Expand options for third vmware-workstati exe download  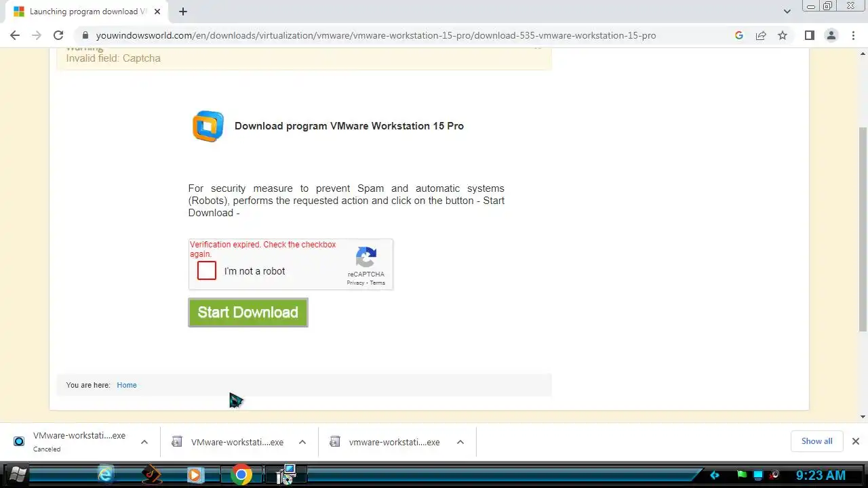click(460, 442)
